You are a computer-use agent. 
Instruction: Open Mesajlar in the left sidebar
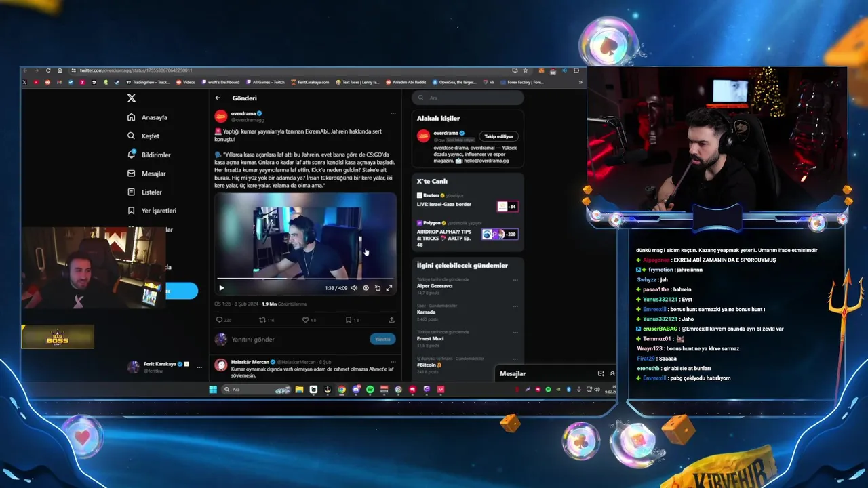click(x=146, y=174)
